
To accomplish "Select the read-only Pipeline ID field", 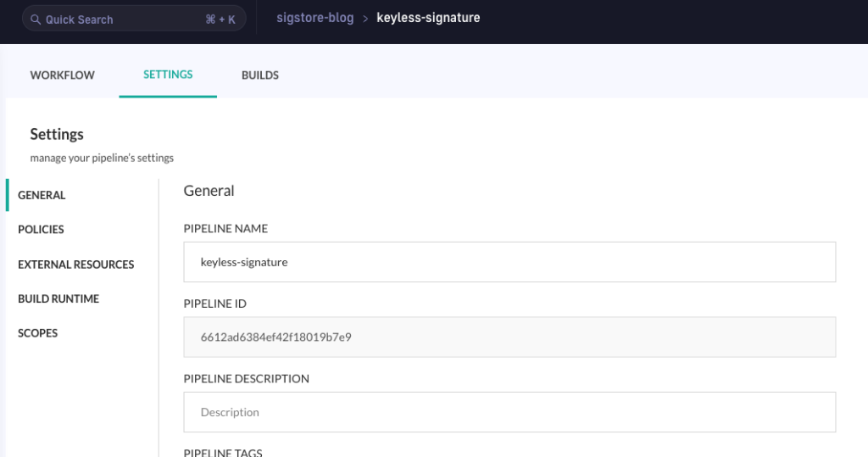I will point(509,337).
